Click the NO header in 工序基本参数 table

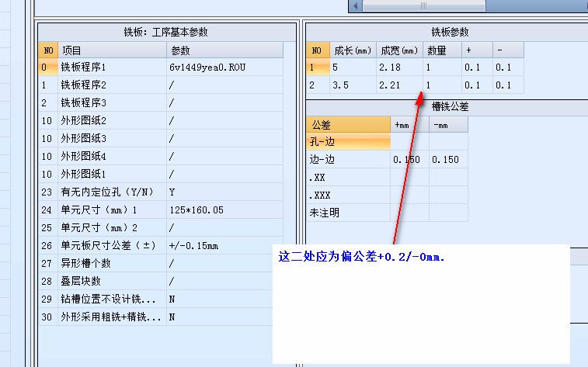coord(48,50)
